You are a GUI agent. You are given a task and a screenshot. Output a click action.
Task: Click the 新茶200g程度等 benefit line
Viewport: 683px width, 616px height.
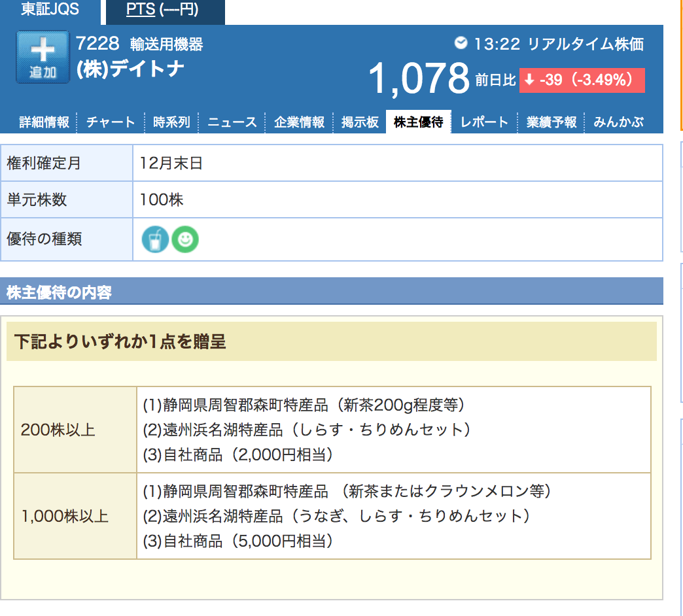[304, 405]
